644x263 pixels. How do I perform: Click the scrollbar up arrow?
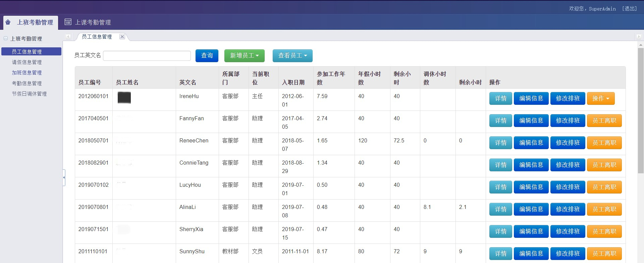[x=641, y=45]
